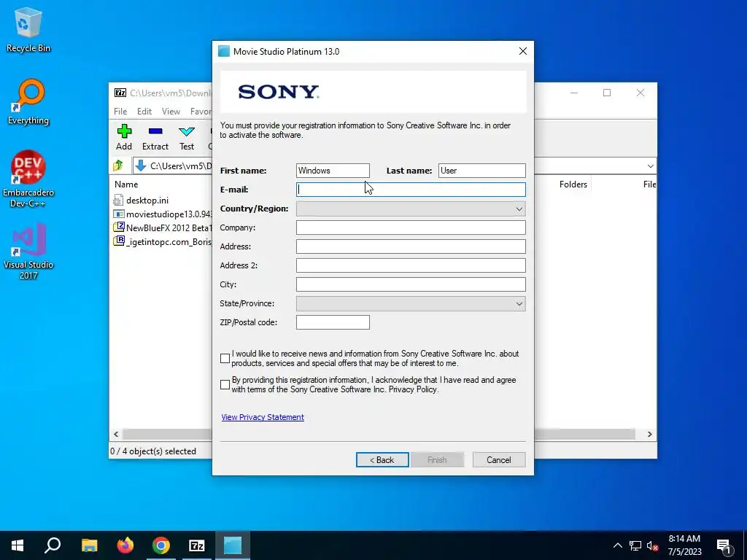Image resolution: width=747 pixels, height=560 pixels.
Task: Open View Privacy Statement link
Action: (263, 417)
